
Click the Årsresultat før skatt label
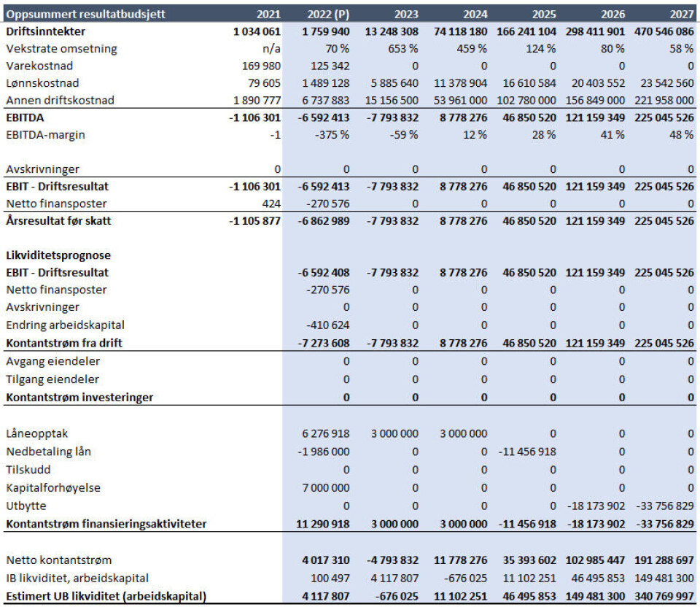[59, 220]
